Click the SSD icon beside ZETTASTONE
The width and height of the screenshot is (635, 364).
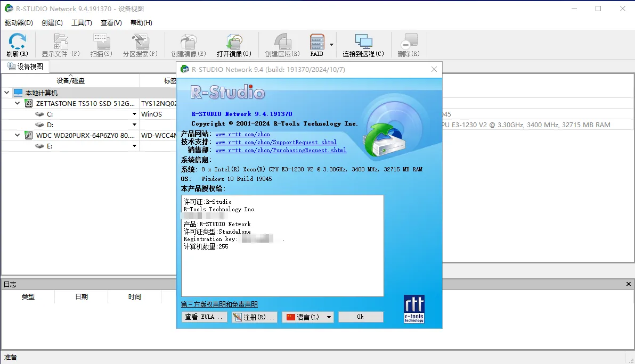pyautogui.click(x=29, y=103)
